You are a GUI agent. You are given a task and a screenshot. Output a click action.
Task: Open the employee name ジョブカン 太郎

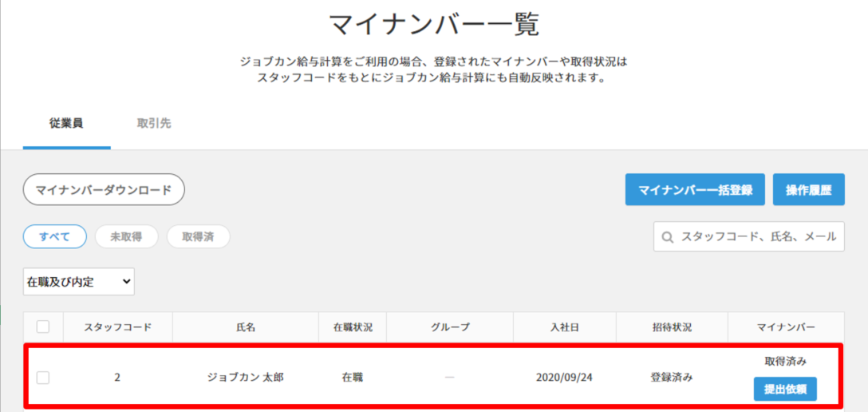click(x=246, y=378)
